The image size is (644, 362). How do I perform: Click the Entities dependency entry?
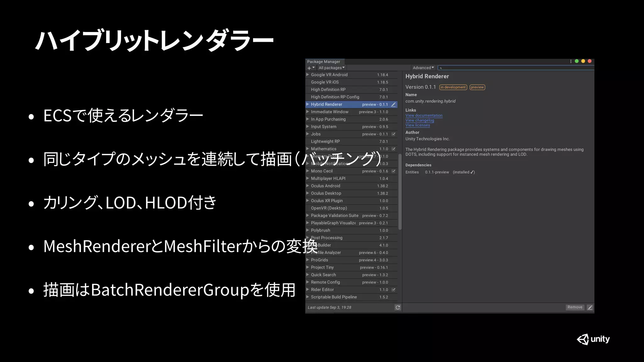click(440, 172)
